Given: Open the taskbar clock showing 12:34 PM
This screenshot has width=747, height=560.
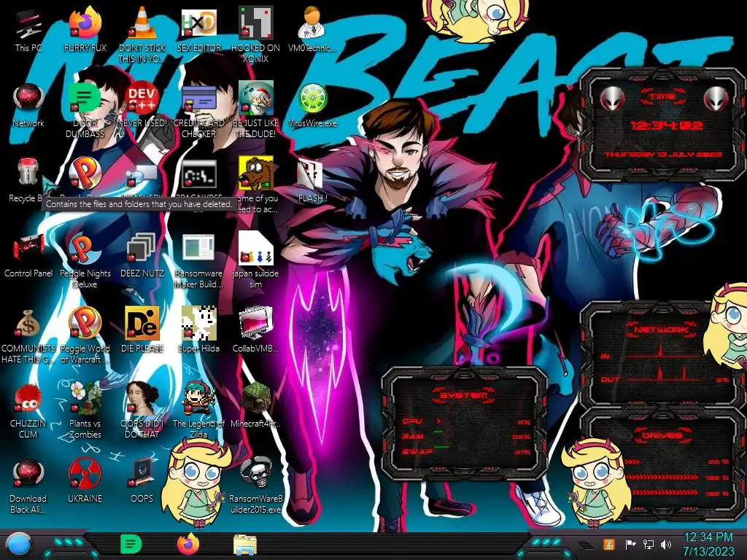Looking at the screenshot, I should click(x=708, y=544).
